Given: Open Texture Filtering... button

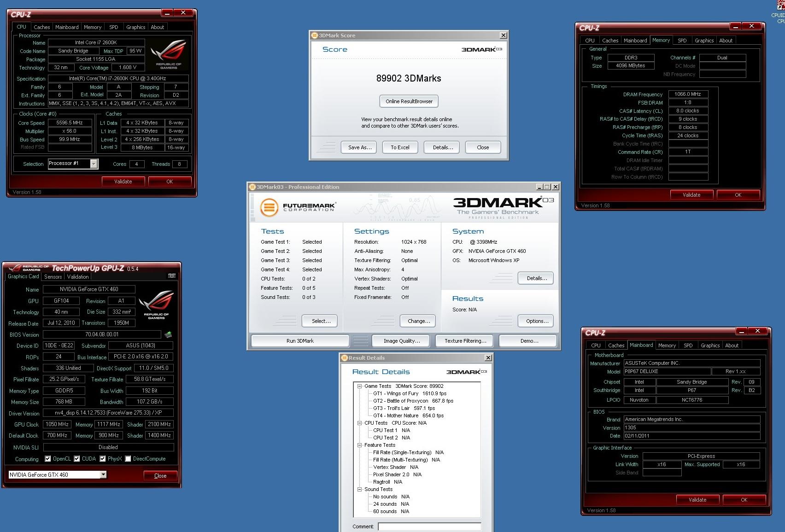Looking at the screenshot, I should coord(465,341).
